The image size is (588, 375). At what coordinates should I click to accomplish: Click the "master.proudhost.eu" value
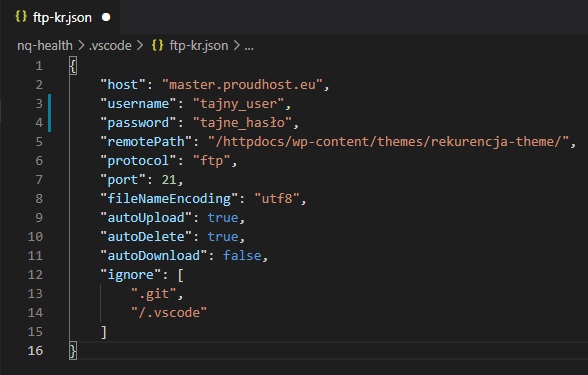[243, 85]
